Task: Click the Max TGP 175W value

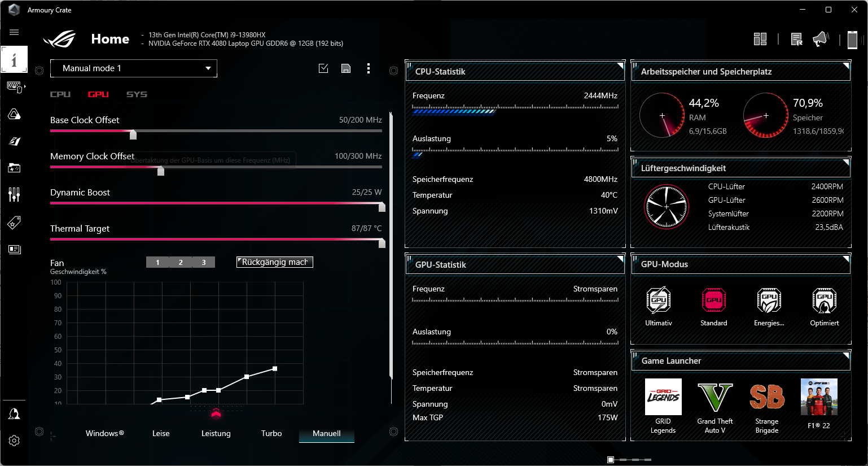Action: 607,417
